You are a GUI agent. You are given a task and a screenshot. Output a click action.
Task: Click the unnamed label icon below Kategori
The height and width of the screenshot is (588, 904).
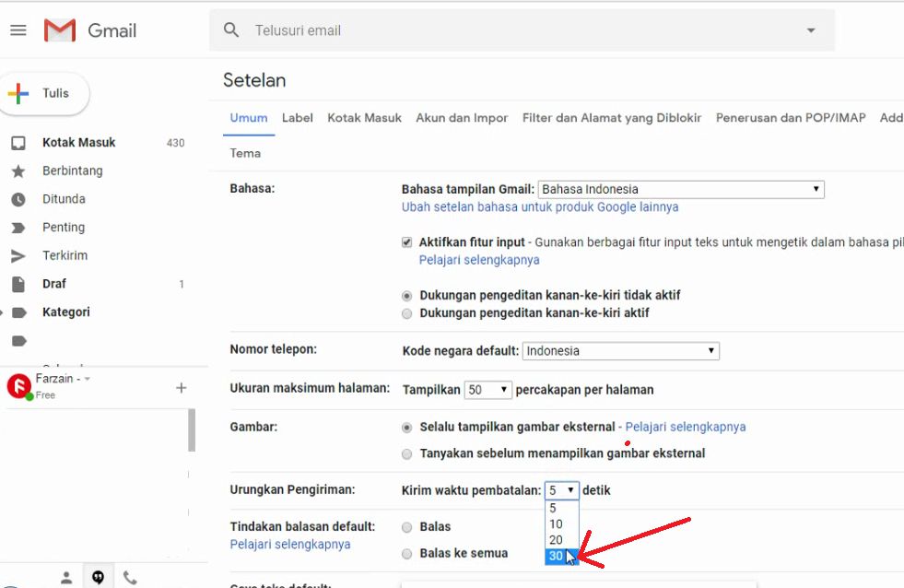(x=19, y=341)
